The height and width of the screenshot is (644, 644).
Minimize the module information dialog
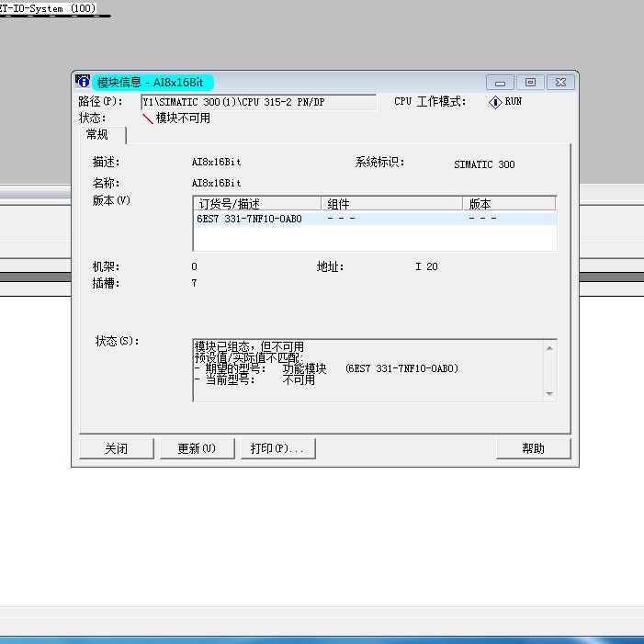(500, 83)
